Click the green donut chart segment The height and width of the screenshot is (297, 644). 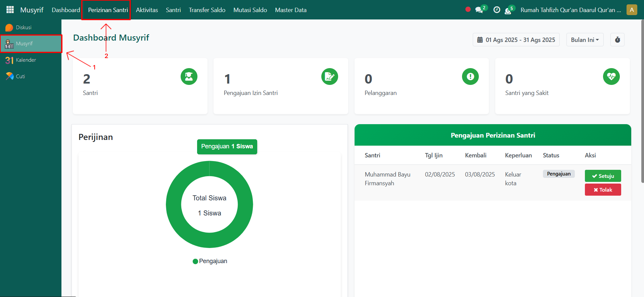[x=175, y=204]
